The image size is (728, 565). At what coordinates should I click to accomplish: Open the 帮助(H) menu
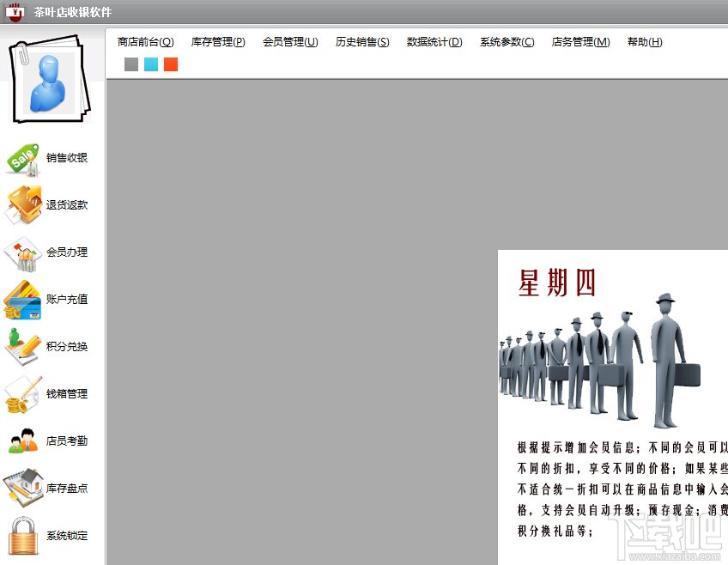(x=645, y=42)
